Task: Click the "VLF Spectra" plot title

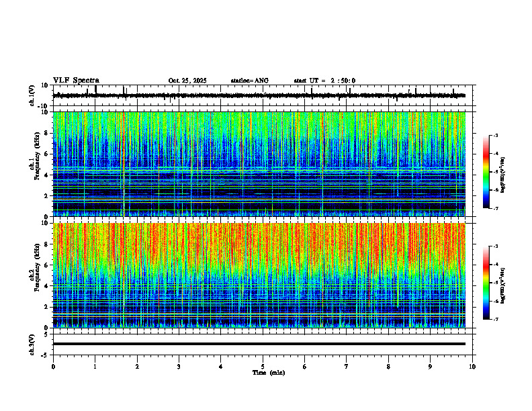Action: point(76,81)
